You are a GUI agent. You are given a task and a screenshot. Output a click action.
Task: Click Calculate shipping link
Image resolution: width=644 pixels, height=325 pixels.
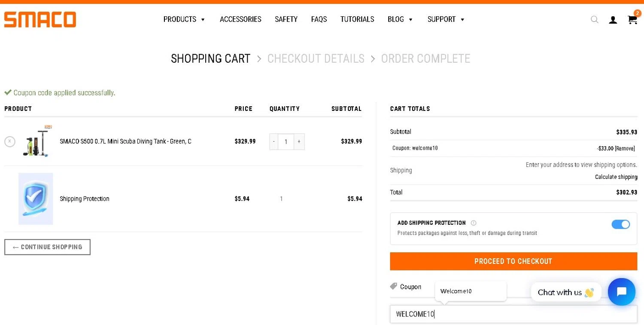tap(616, 177)
